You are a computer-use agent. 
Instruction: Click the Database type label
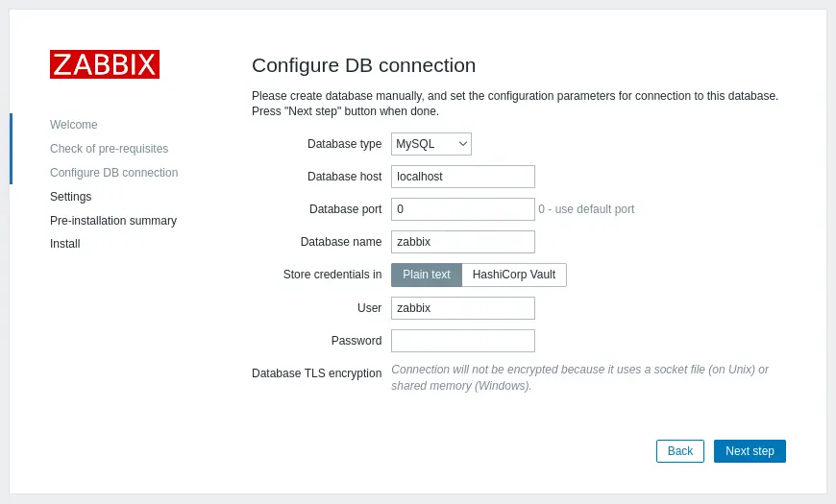(344, 144)
